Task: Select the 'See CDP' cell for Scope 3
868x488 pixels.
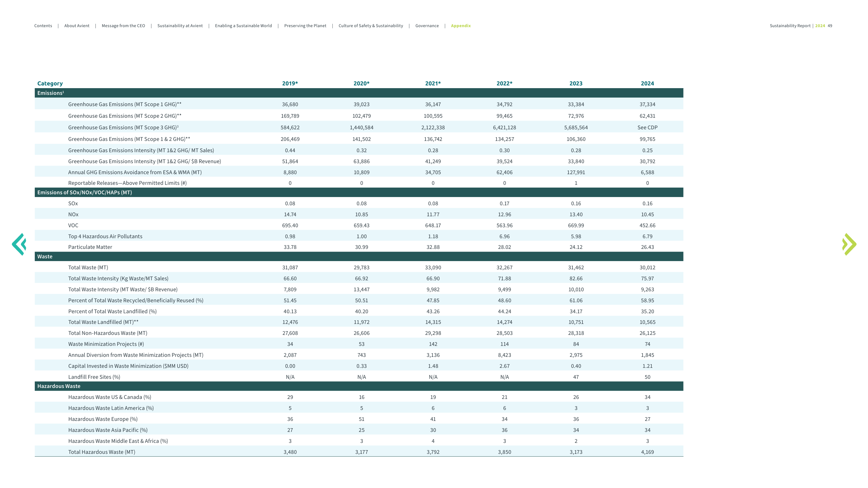Action: pos(647,127)
